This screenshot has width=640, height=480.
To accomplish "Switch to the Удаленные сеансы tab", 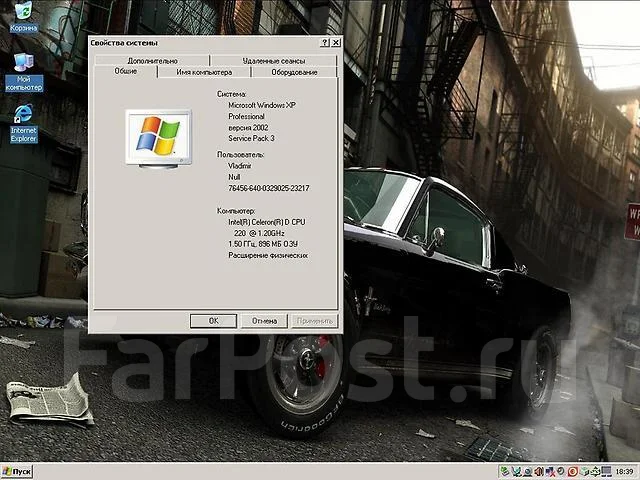I will coord(273,61).
